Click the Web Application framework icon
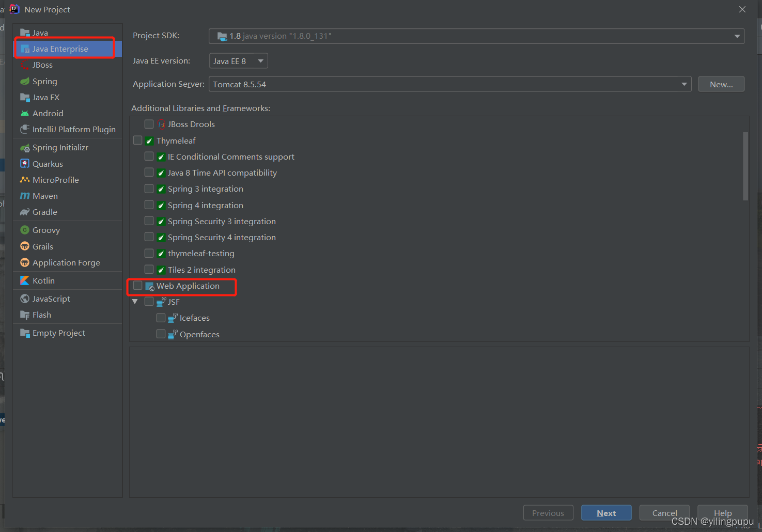The height and width of the screenshot is (532, 762). 150,287
